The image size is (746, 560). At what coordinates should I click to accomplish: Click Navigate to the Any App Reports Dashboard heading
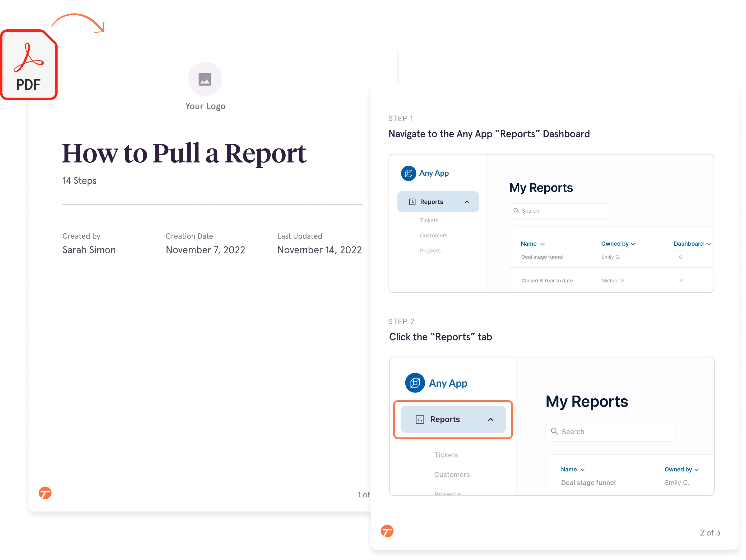(x=489, y=134)
